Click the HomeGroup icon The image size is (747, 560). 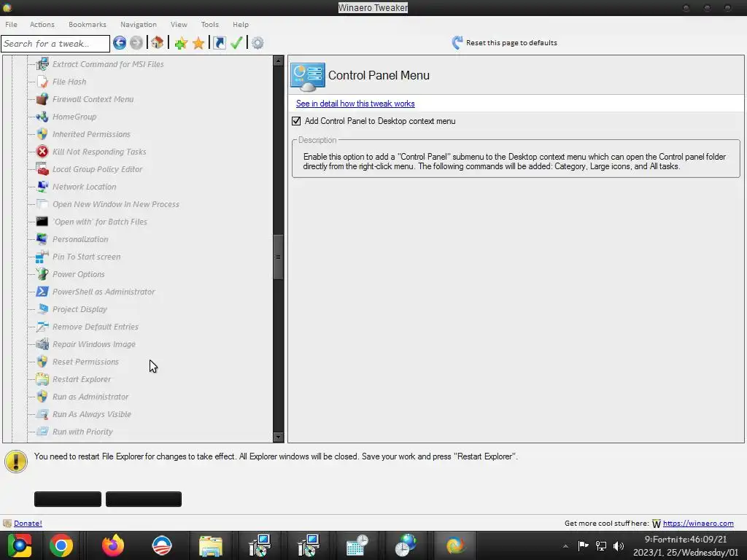42,117
